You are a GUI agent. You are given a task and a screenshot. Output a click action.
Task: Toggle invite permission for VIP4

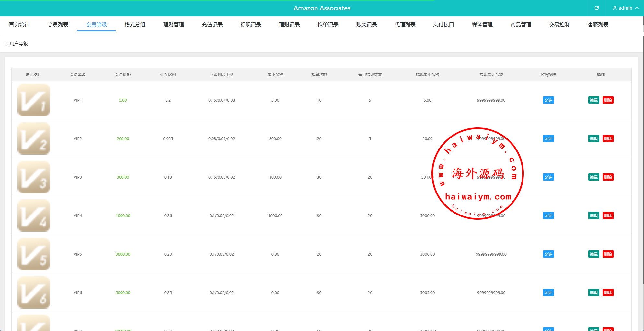[x=548, y=216]
